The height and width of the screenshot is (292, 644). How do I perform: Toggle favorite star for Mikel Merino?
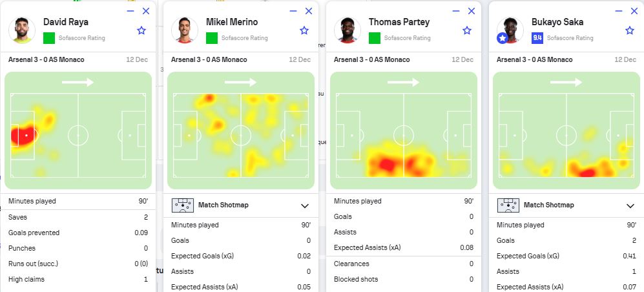(304, 30)
